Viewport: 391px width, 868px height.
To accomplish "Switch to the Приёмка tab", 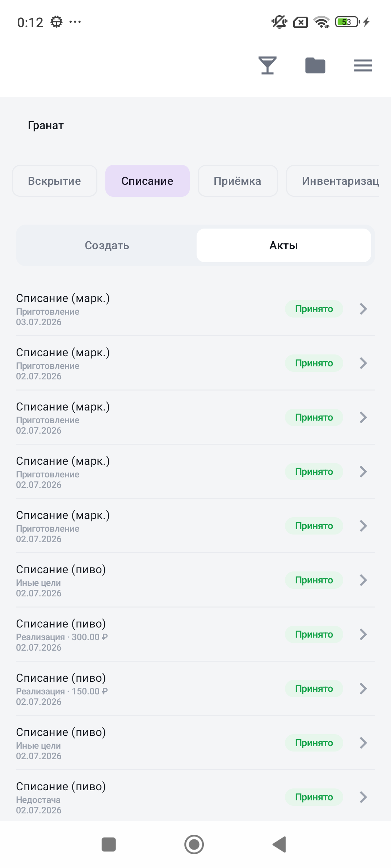I will click(x=237, y=181).
